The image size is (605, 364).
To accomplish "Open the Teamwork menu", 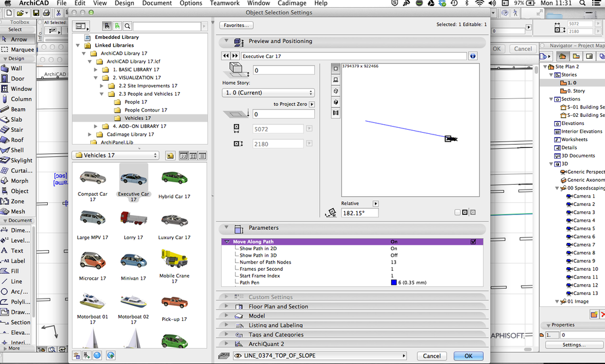I will click(x=225, y=4).
